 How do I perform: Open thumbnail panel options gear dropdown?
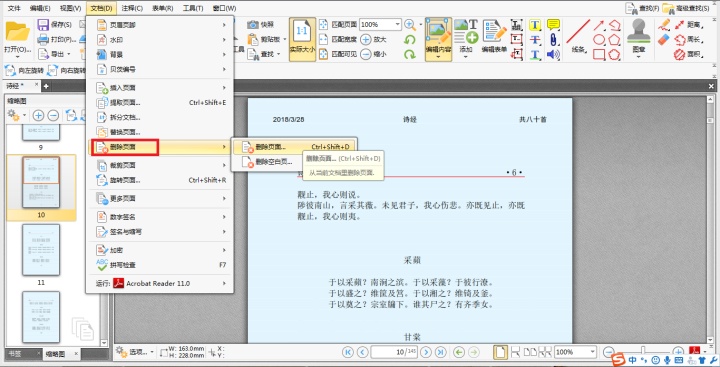pyautogui.click(x=17, y=116)
